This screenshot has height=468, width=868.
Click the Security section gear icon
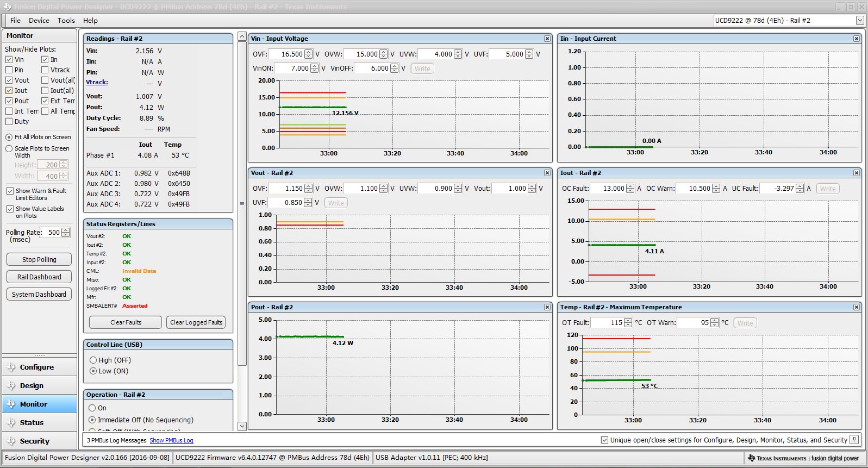(x=11, y=441)
